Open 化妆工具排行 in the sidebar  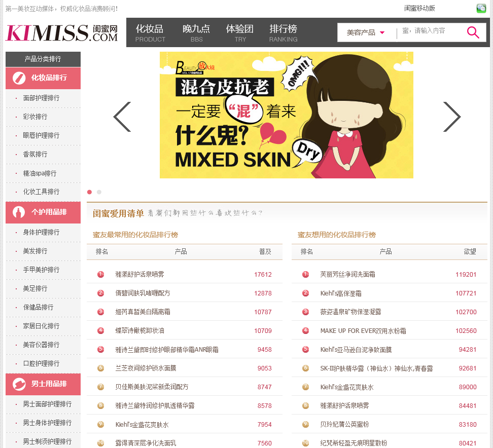(41, 192)
